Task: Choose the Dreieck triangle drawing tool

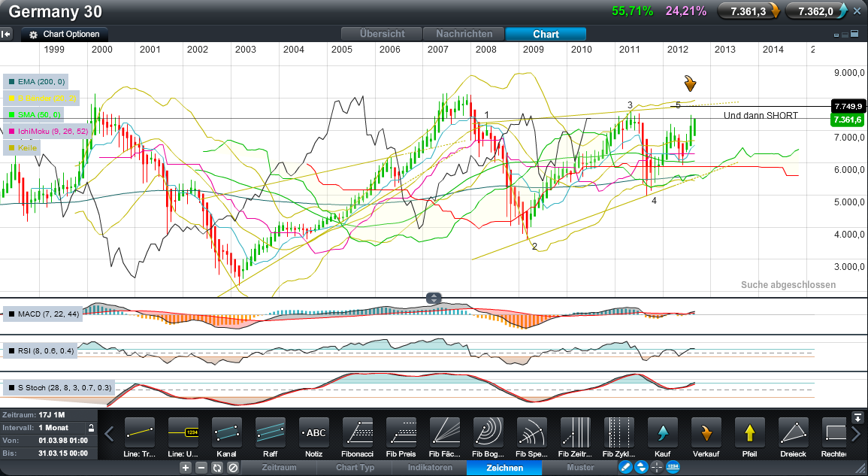Action: coord(794,432)
